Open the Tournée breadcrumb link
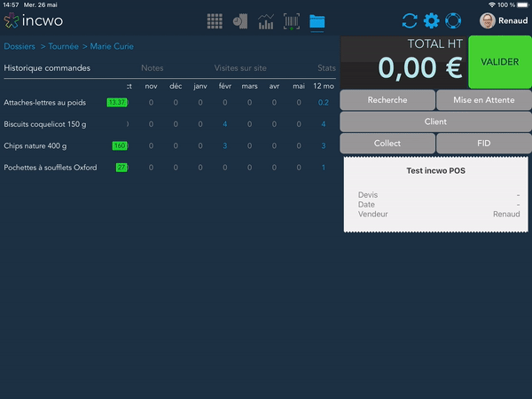This screenshot has height=399, width=532. pyautogui.click(x=64, y=46)
